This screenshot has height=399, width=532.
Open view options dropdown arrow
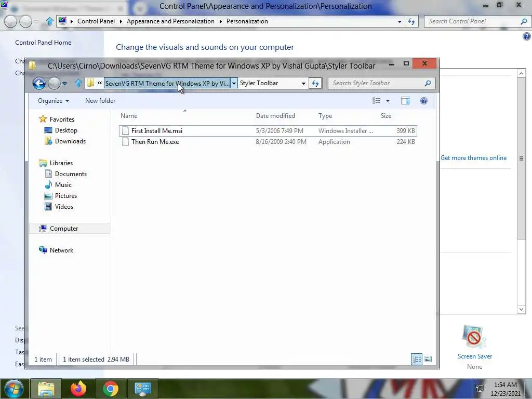(x=388, y=101)
